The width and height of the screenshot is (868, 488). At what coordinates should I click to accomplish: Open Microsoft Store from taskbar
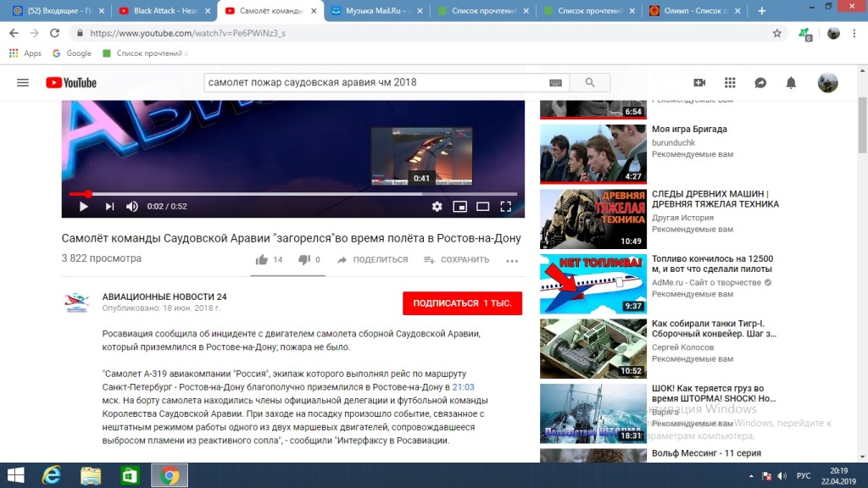point(130,475)
